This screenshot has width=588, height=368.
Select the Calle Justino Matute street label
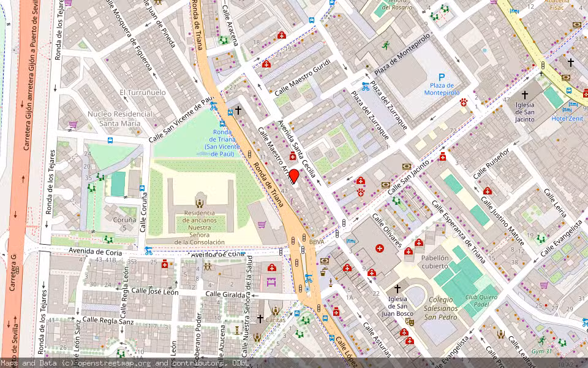click(502, 221)
